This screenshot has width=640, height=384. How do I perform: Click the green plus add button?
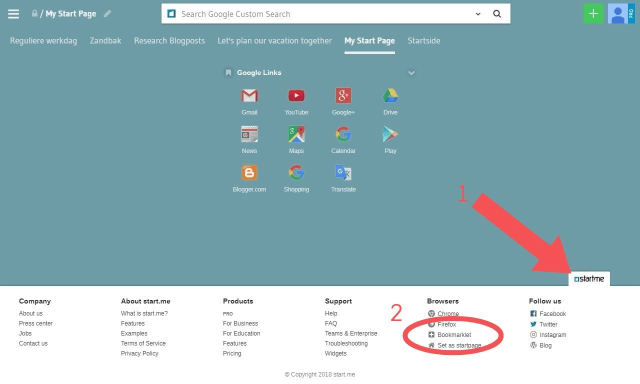pos(593,14)
